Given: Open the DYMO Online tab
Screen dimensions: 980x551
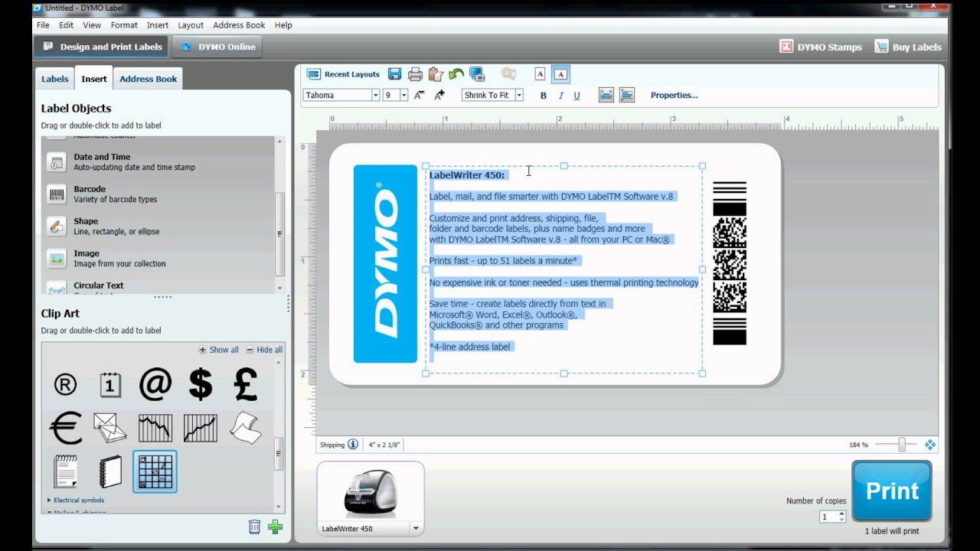Looking at the screenshot, I should point(217,47).
